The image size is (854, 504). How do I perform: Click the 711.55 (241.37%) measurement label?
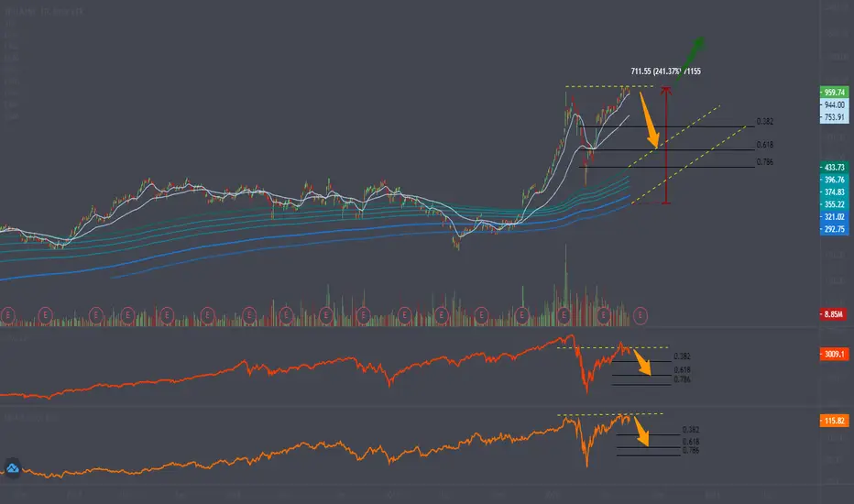pyautogui.click(x=665, y=71)
